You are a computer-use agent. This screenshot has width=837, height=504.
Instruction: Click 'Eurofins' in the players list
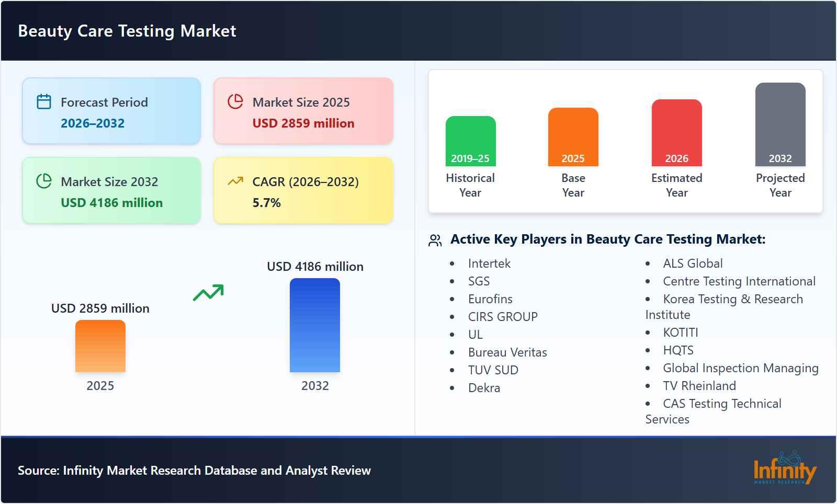490,299
